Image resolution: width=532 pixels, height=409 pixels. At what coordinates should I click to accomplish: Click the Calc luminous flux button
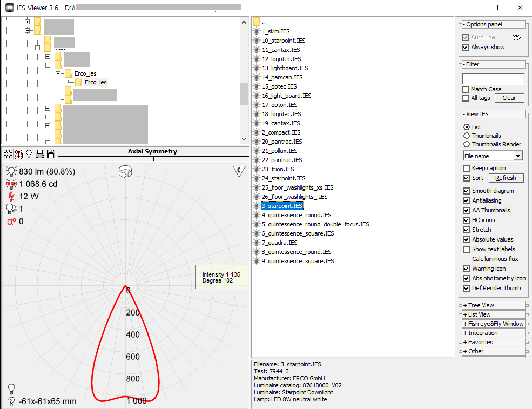pyautogui.click(x=495, y=259)
